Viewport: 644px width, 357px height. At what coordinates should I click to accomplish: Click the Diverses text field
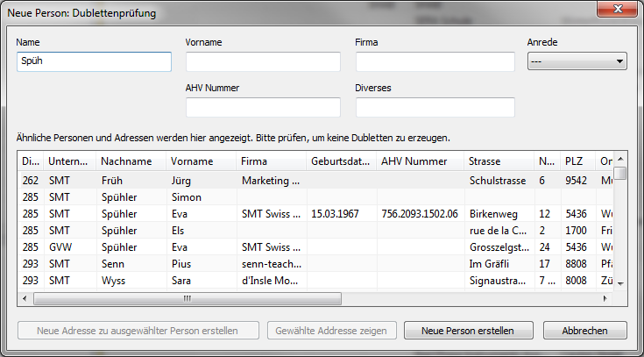pyautogui.click(x=435, y=107)
